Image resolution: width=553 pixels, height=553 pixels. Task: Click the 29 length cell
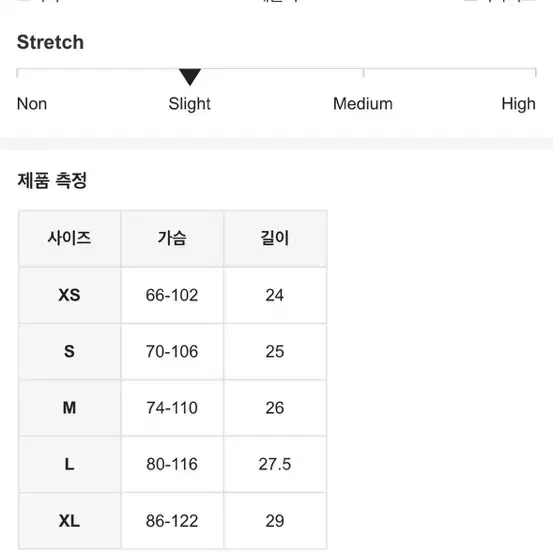coord(275,521)
